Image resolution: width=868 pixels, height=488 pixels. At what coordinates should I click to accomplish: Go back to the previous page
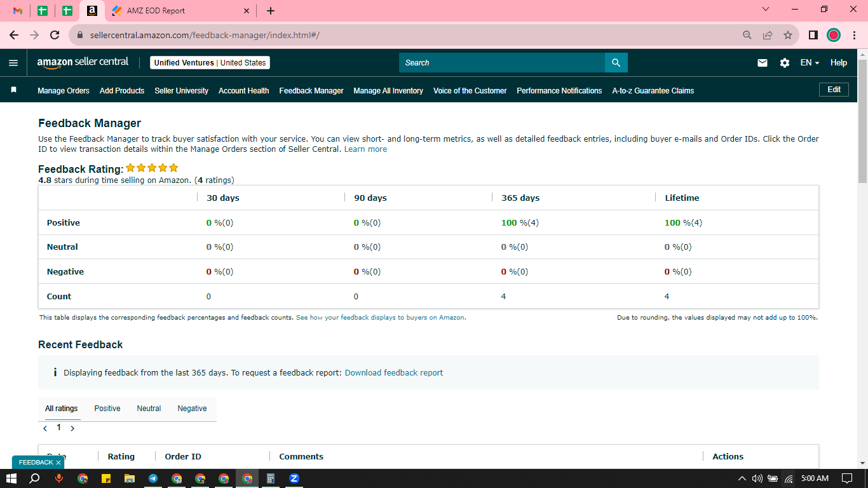point(14,35)
